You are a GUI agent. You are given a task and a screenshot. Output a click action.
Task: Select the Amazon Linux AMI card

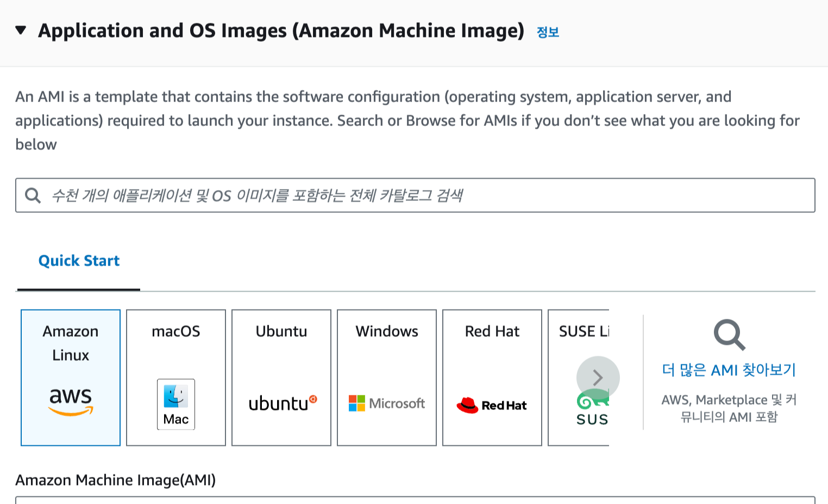pos(71,377)
